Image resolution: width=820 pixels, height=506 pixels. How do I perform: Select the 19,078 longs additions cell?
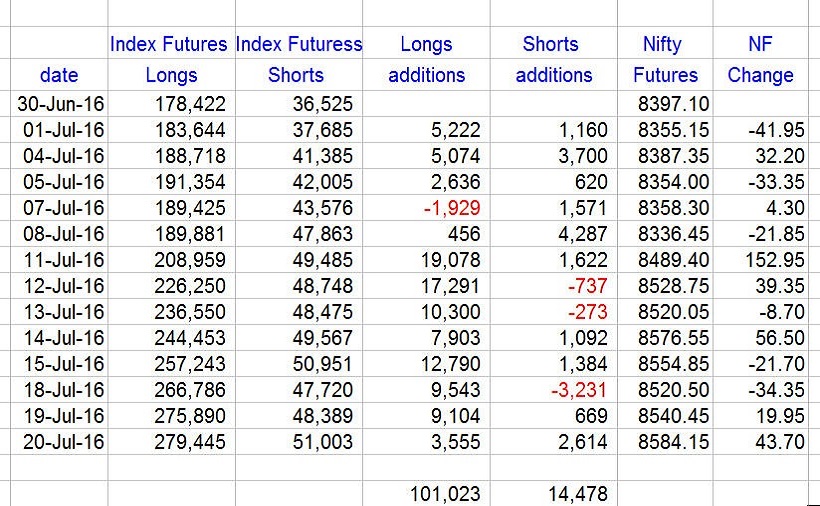426,260
